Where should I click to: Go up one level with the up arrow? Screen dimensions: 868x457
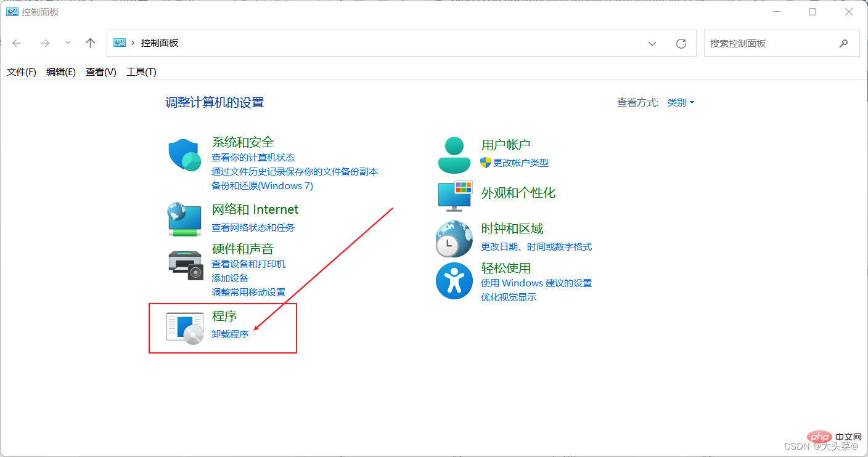click(91, 43)
